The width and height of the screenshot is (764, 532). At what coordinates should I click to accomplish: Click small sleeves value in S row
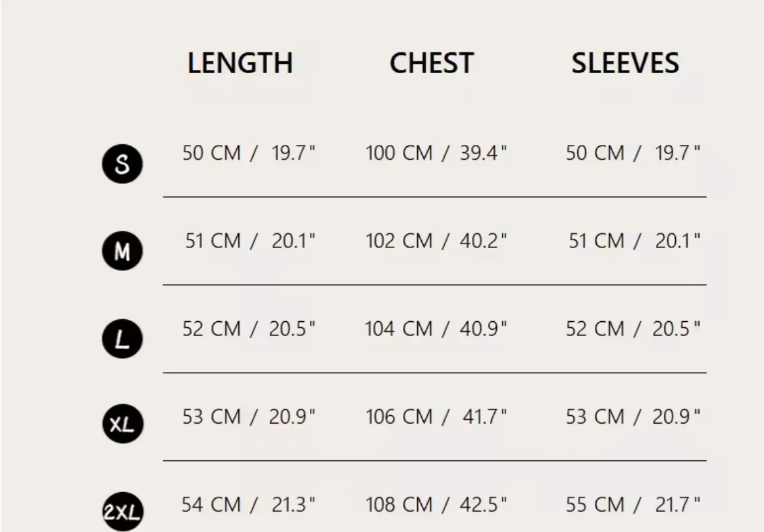click(633, 153)
